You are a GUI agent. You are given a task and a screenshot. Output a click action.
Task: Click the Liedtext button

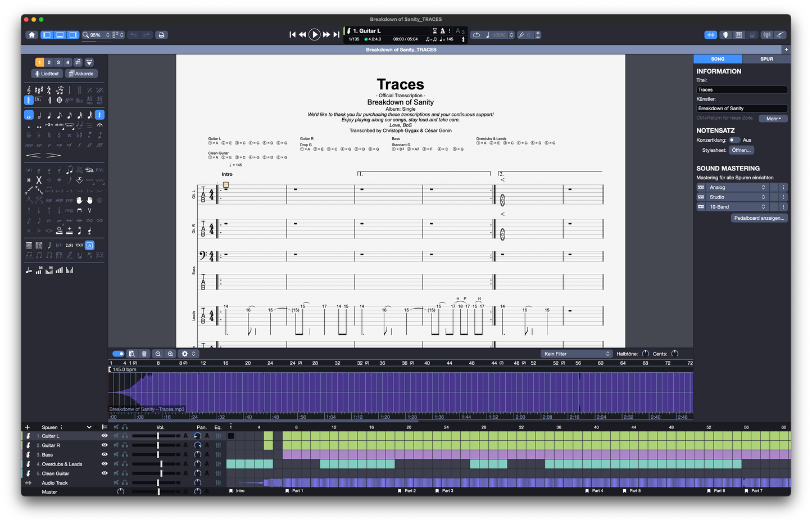click(47, 74)
